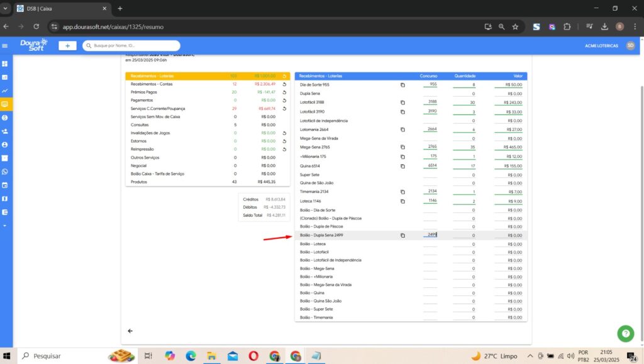Open the dashboard grid icon in the sidebar

point(5,64)
